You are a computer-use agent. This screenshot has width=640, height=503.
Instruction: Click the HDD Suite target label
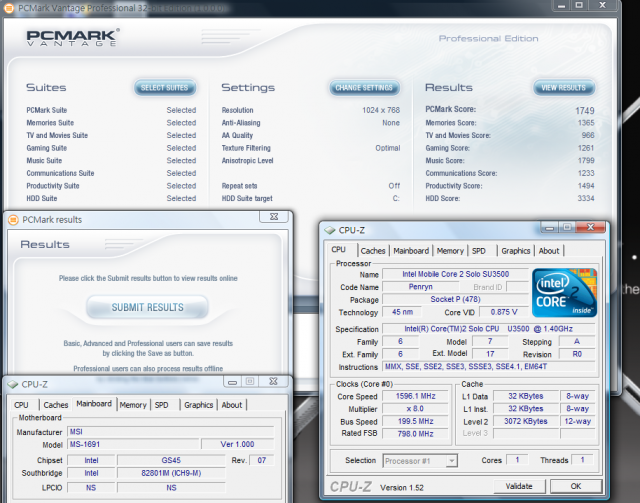(247, 198)
